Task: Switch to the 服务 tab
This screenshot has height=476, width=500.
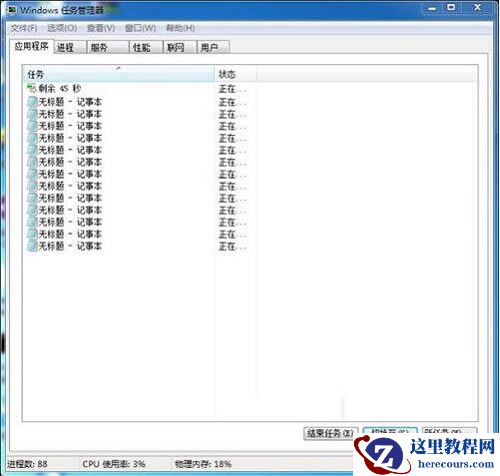Action: point(108,47)
